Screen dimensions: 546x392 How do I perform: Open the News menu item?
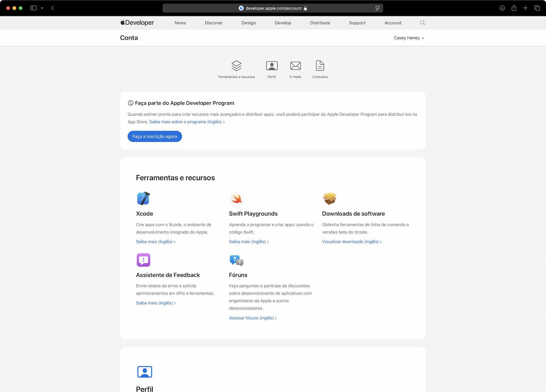click(x=180, y=23)
